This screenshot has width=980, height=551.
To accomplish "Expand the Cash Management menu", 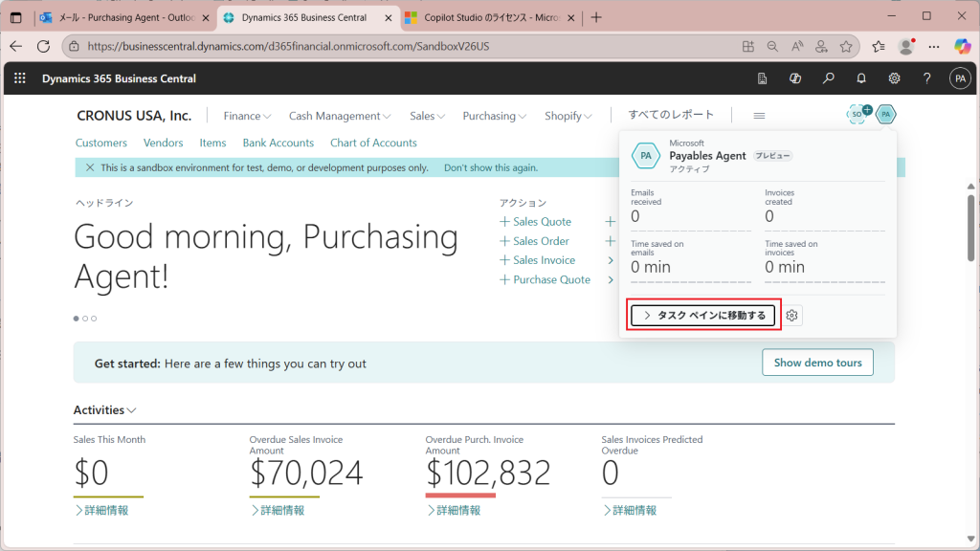I will click(340, 116).
